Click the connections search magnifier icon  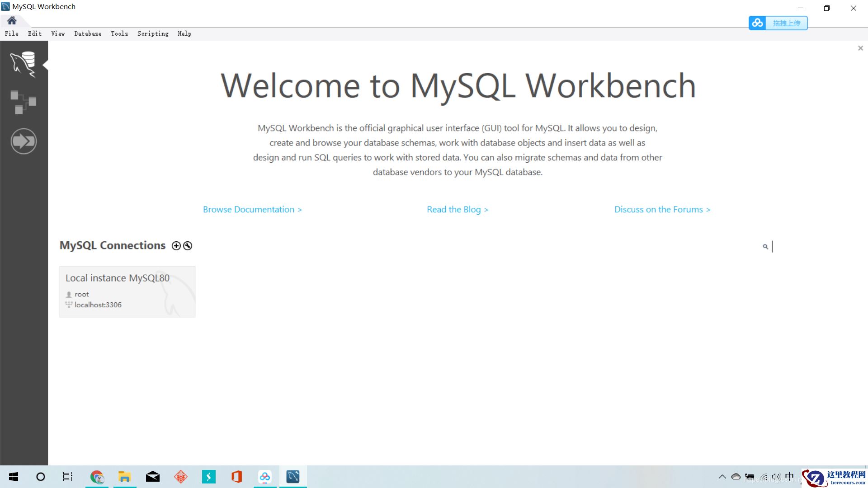click(x=765, y=247)
